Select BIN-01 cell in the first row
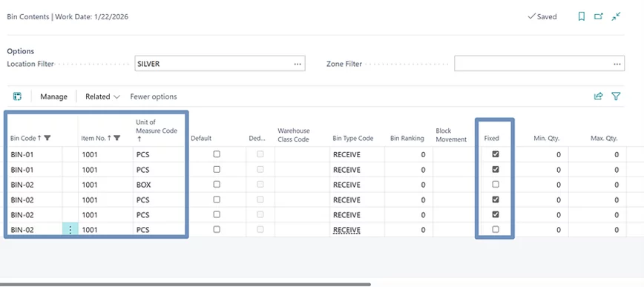Image resolution: width=644 pixels, height=287 pixels. click(36, 155)
